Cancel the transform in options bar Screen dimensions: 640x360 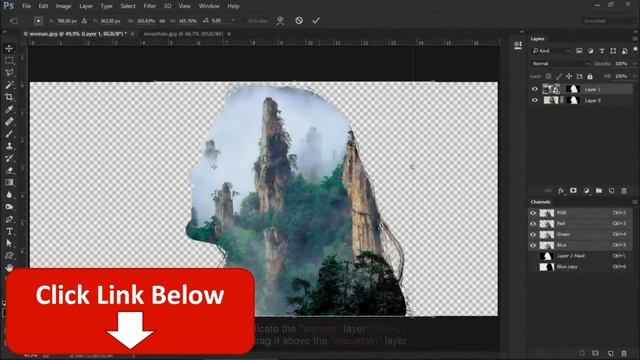(299, 20)
